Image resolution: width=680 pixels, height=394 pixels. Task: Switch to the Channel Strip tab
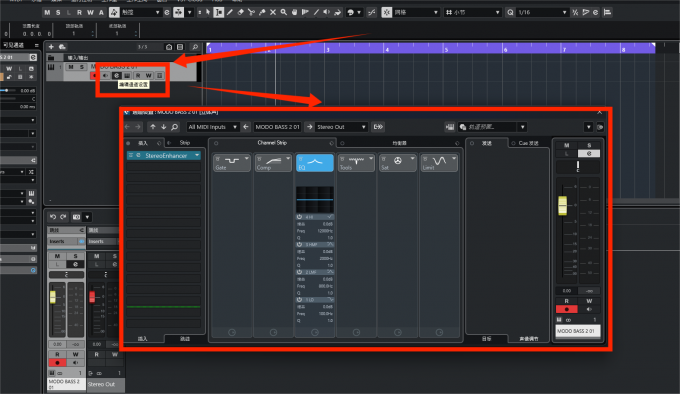[x=272, y=143]
